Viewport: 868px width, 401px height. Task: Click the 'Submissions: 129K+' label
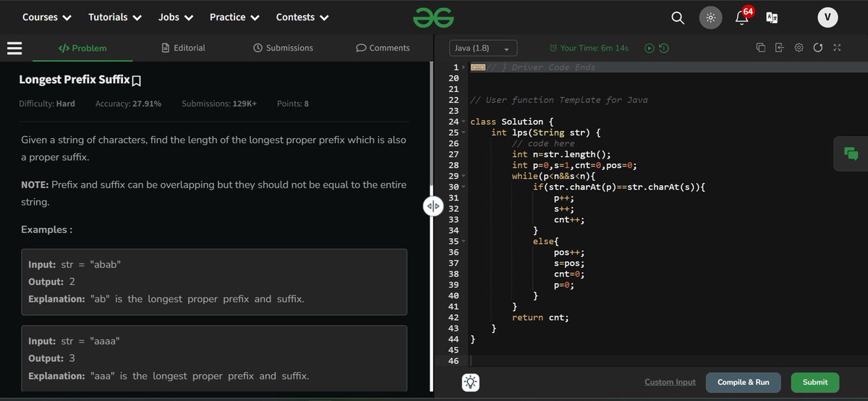pyautogui.click(x=219, y=104)
